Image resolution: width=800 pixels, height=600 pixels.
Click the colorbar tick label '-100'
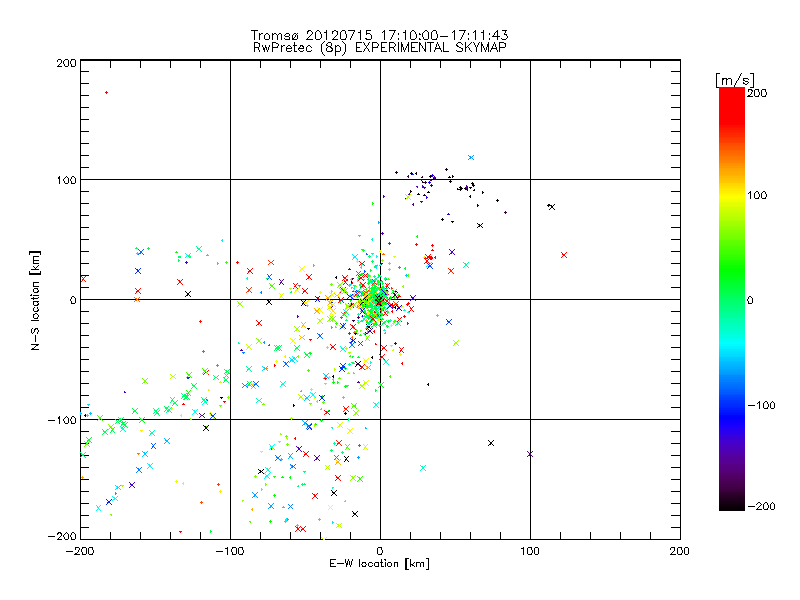tap(762, 405)
